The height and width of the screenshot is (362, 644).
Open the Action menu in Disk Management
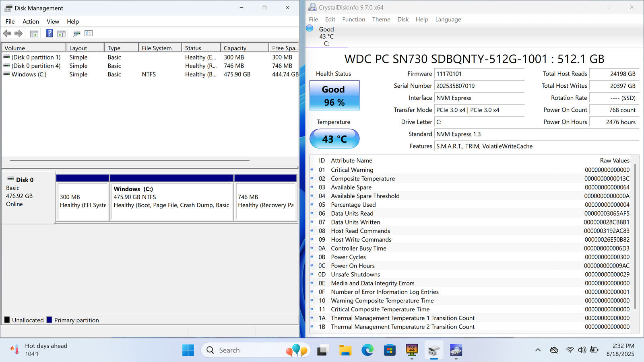(31, 22)
